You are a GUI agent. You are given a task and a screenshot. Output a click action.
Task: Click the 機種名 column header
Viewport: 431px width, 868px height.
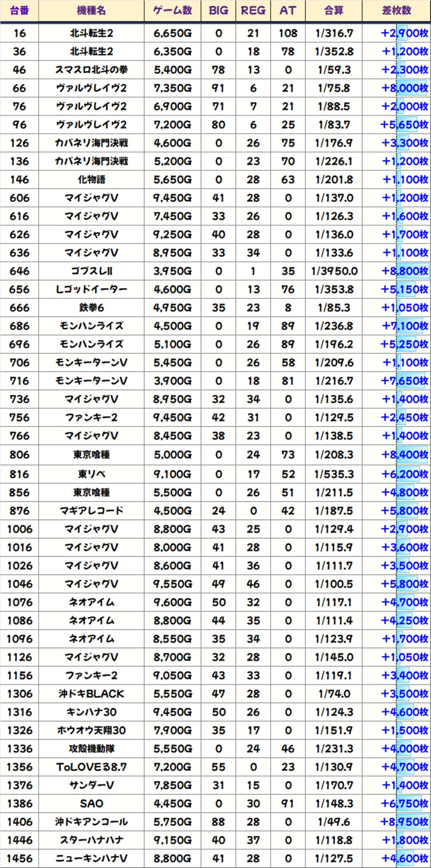tap(91, 11)
